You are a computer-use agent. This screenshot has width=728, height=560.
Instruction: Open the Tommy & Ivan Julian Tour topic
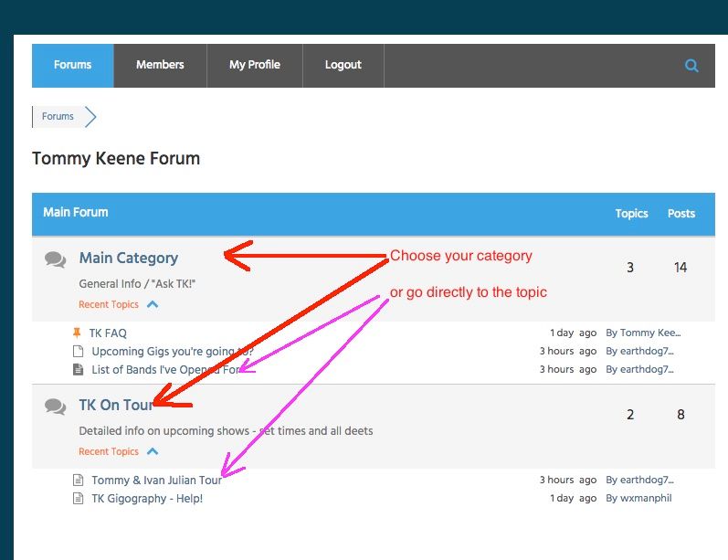[x=156, y=481]
